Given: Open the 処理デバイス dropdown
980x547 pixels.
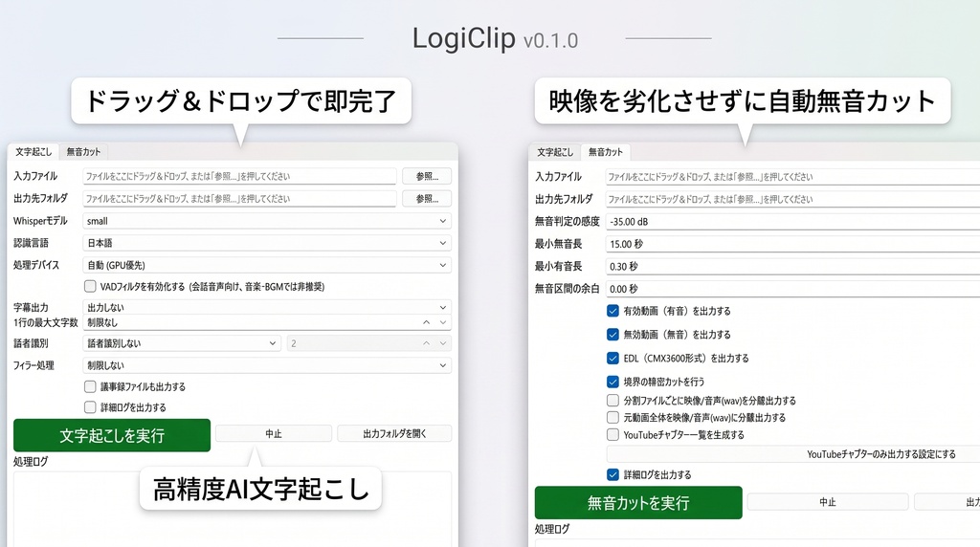Looking at the screenshot, I should pyautogui.click(x=267, y=266).
